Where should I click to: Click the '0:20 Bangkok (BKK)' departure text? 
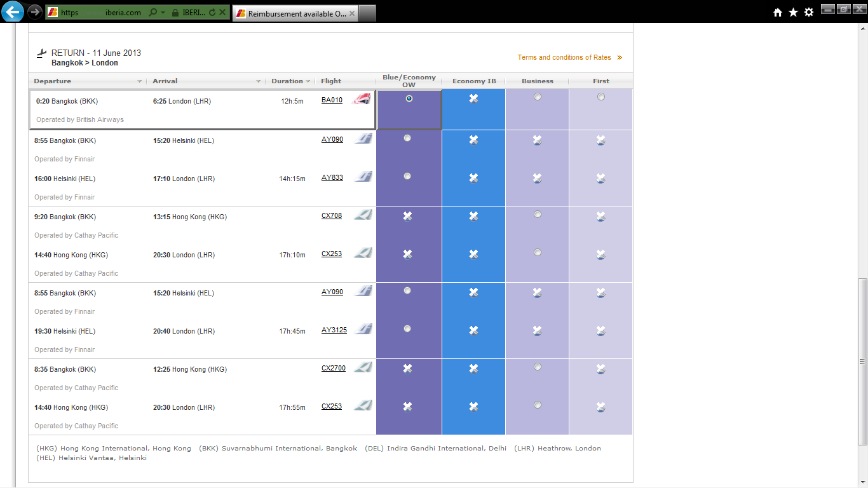pos(67,102)
